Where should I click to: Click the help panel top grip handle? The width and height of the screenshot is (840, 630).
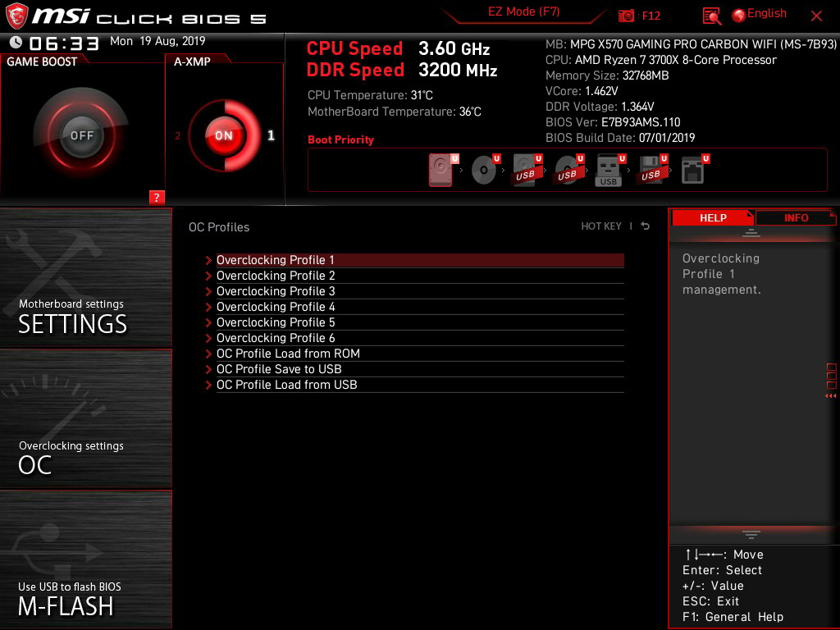coord(751,232)
